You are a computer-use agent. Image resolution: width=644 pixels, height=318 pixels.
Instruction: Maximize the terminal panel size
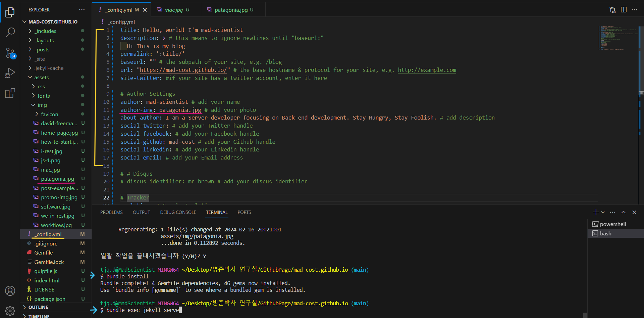[x=624, y=212]
